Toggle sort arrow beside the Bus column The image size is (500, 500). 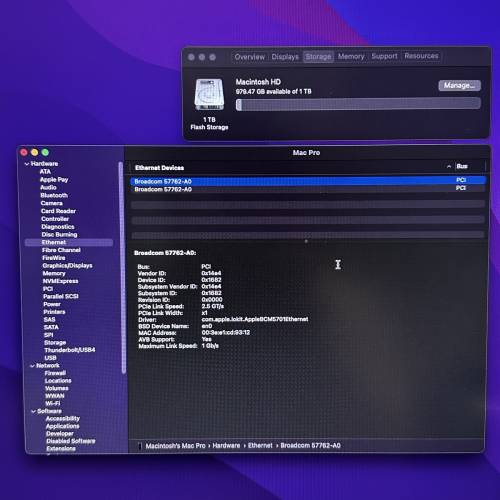pyautogui.click(x=449, y=166)
